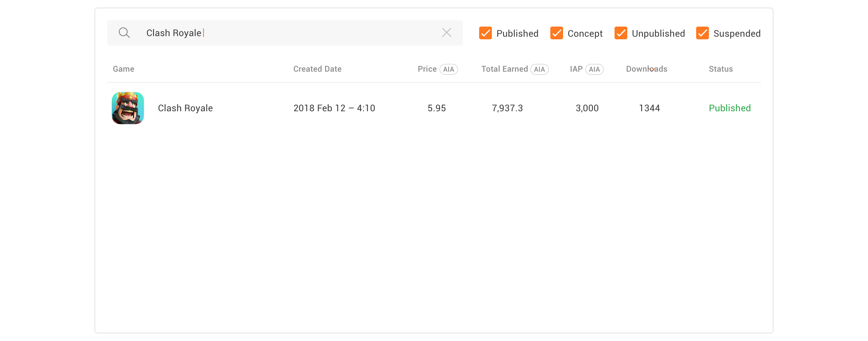Image resolution: width=868 pixels, height=341 pixels.
Task: Uncheck the Concept filter checkbox
Action: click(556, 33)
